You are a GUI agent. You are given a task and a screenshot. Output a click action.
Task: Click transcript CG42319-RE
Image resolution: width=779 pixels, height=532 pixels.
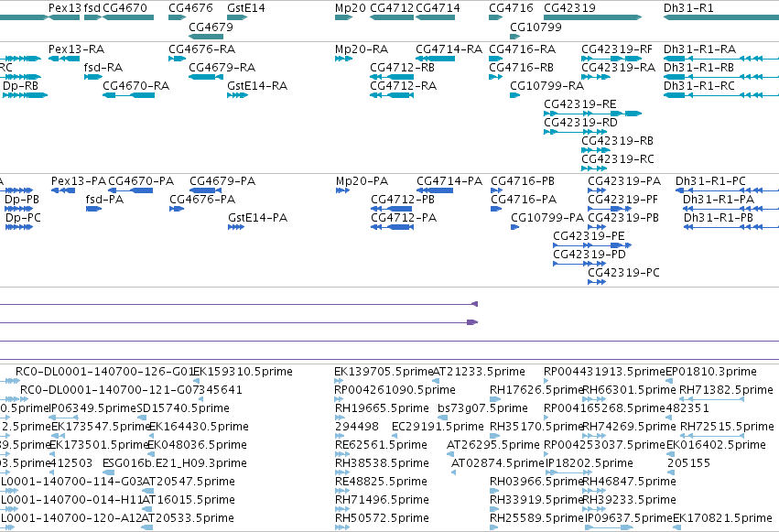point(592,114)
